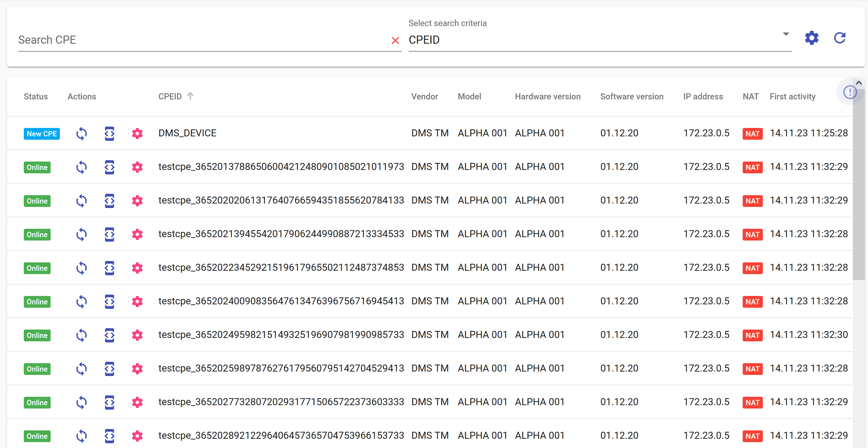The height and width of the screenshot is (448, 868).
Task: Select the DMS_DEVICE CPEID cell
Action: point(187,133)
